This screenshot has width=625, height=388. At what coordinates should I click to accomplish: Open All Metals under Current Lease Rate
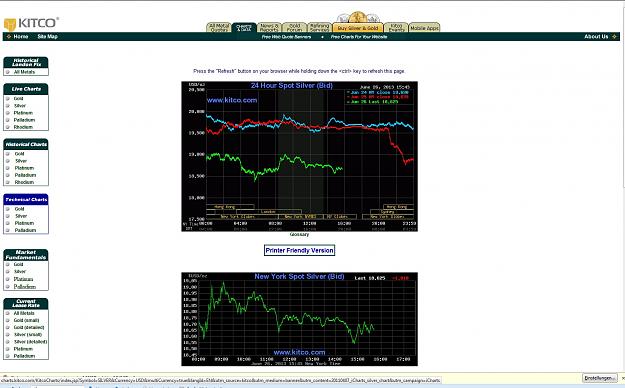24,313
